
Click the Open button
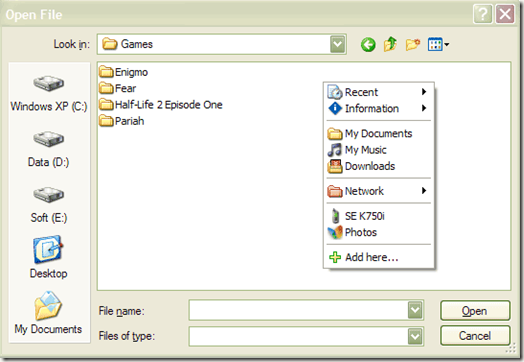click(x=475, y=311)
